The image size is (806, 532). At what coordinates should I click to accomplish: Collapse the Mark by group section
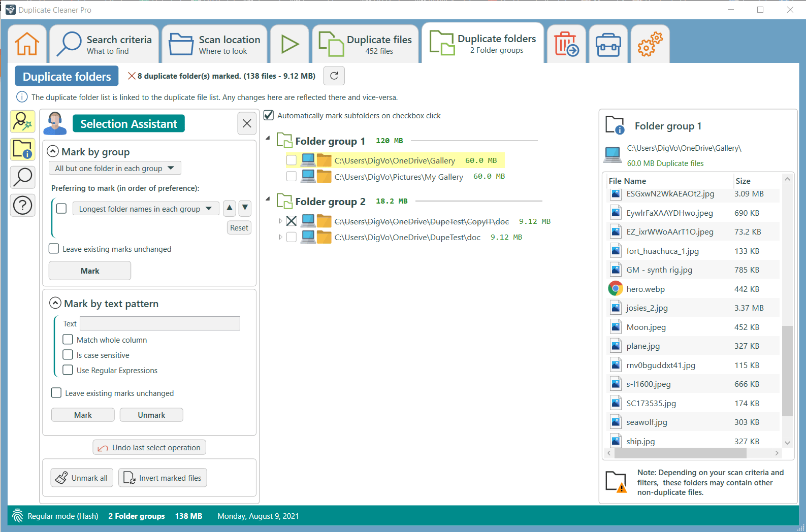tap(53, 151)
